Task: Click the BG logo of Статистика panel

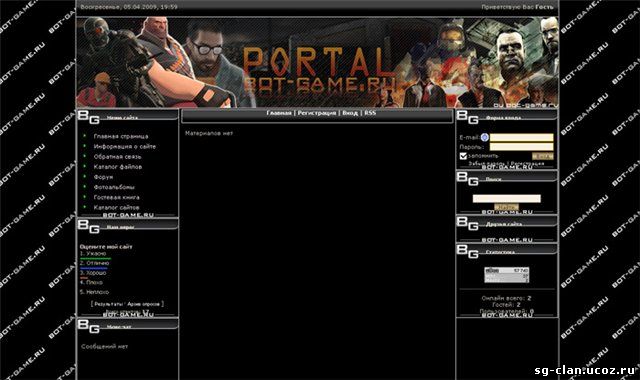Action: point(467,251)
